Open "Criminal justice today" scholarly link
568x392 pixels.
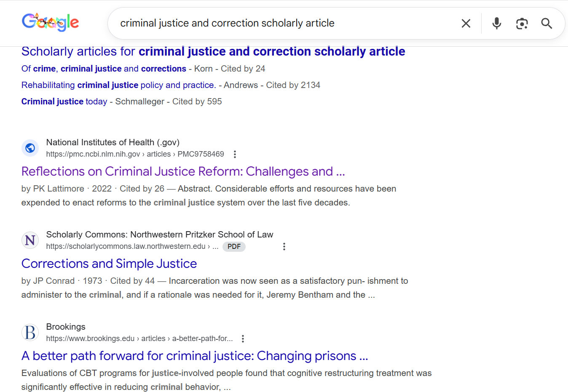pyautogui.click(x=64, y=101)
